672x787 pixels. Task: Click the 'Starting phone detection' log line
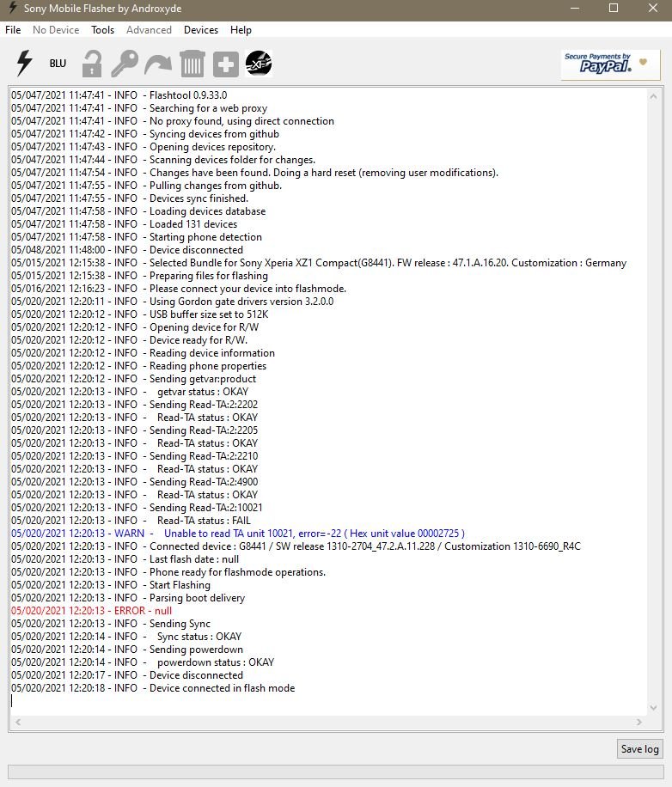137,237
